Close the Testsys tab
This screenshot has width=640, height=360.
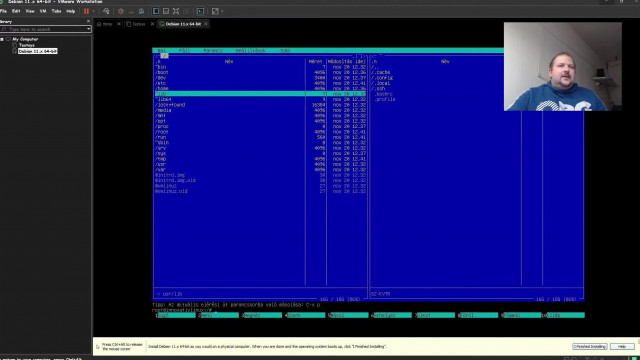click(152, 24)
